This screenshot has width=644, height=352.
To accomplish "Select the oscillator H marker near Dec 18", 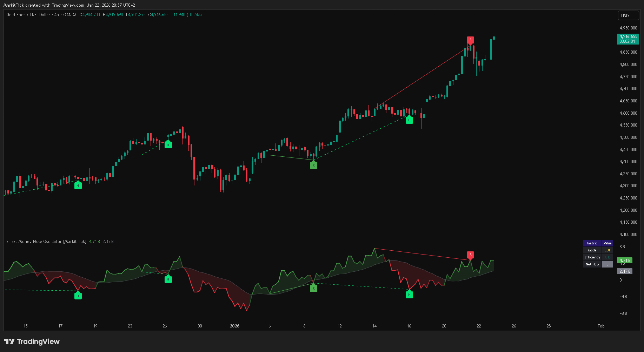I will click(x=78, y=296).
